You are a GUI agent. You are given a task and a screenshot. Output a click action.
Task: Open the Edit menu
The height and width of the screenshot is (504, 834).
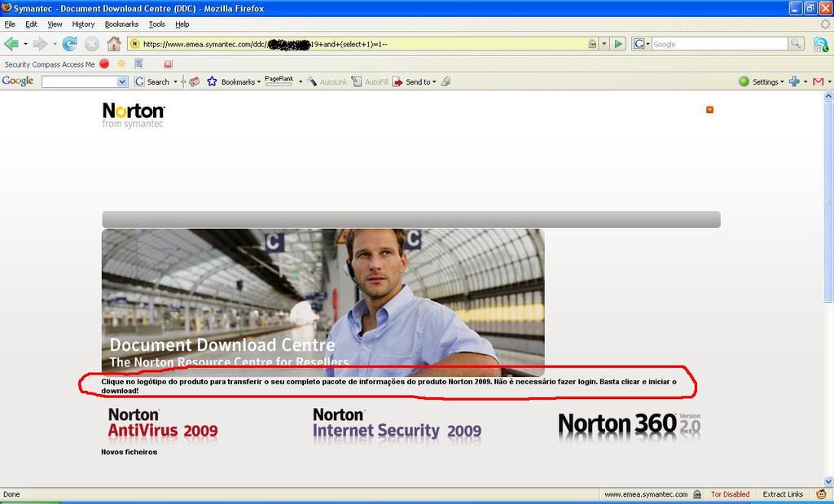32,24
